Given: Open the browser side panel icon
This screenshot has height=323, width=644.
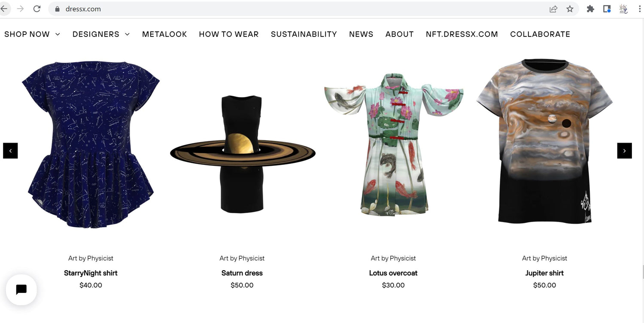Looking at the screenshot, I should [x=607, y=9].
